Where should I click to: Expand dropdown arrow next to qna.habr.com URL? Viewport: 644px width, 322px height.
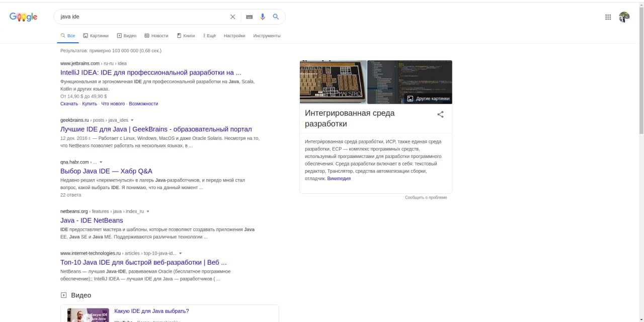101,162
